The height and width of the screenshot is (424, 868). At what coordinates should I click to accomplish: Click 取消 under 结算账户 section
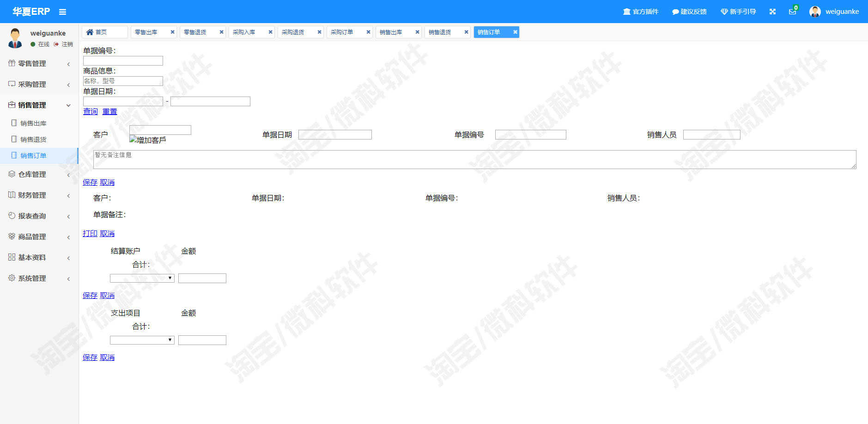107,296
